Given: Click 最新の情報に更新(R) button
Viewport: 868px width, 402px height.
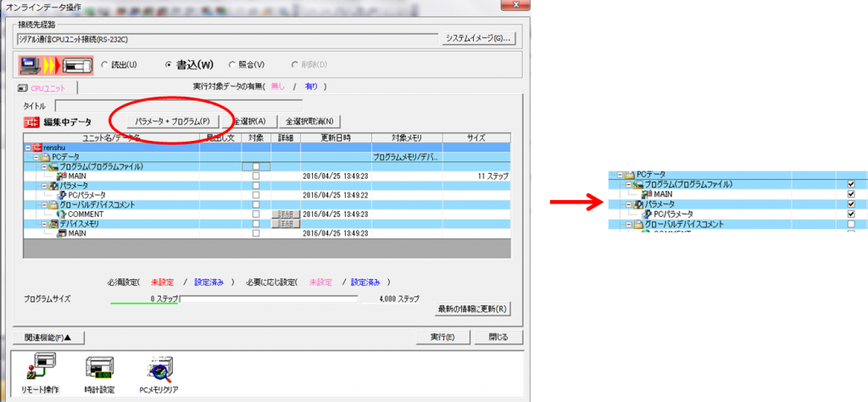Looking at the screenshot, I should coord(472,309).
